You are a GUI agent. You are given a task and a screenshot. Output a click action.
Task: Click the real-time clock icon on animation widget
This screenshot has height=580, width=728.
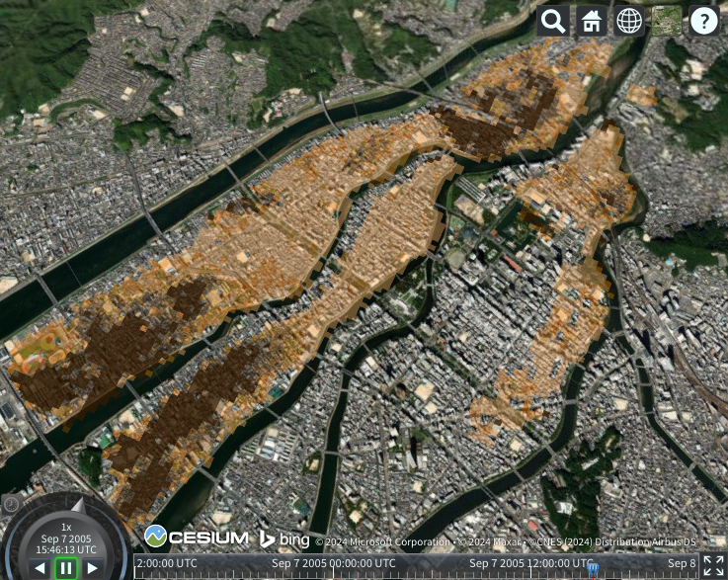coord(12,504)
